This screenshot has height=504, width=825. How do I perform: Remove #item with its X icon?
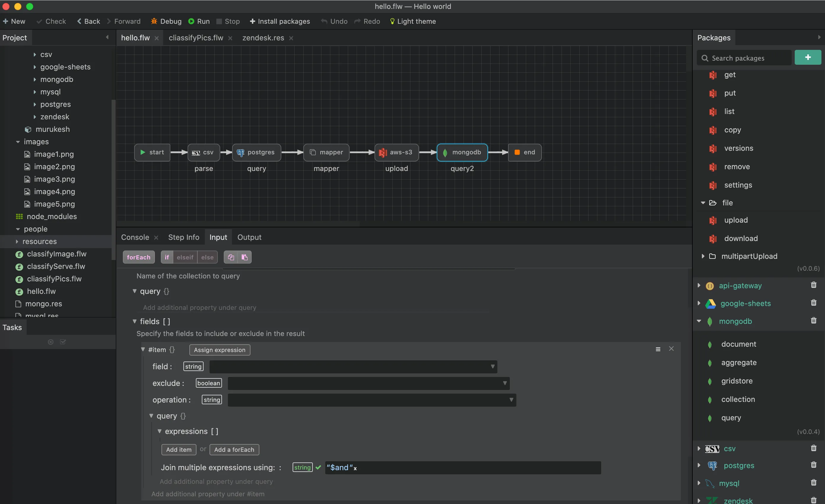(671, 349)
